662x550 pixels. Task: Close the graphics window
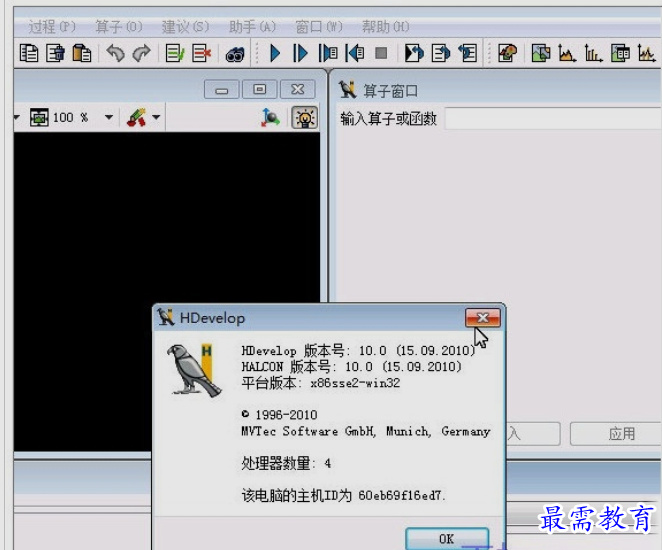point(298,89)
